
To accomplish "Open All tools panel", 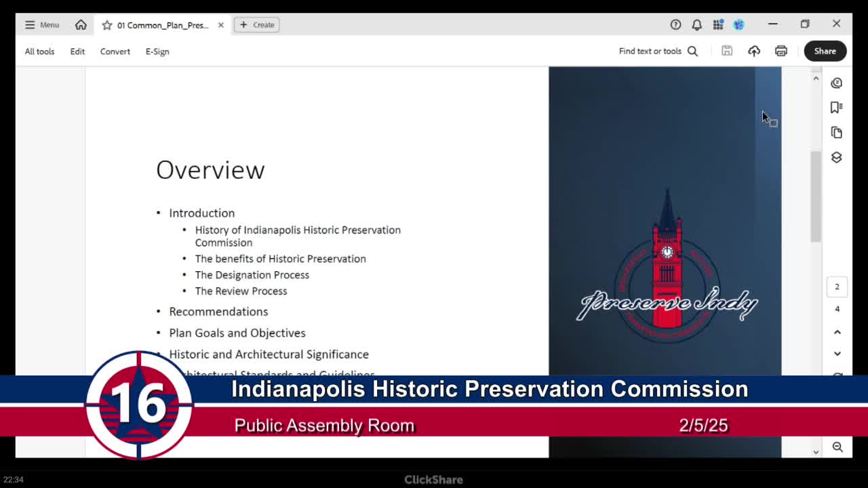I will [39, 52].
